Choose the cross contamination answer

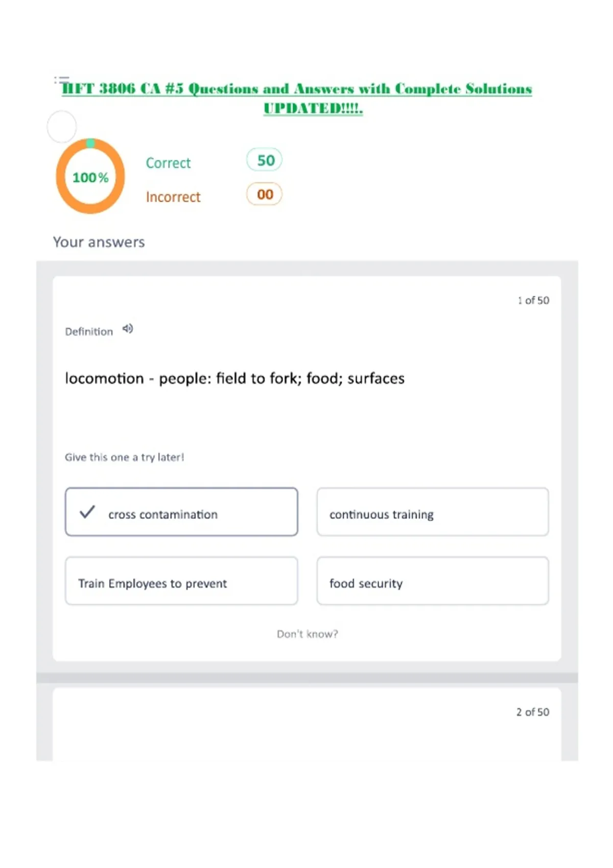click(x=181, y=512)
